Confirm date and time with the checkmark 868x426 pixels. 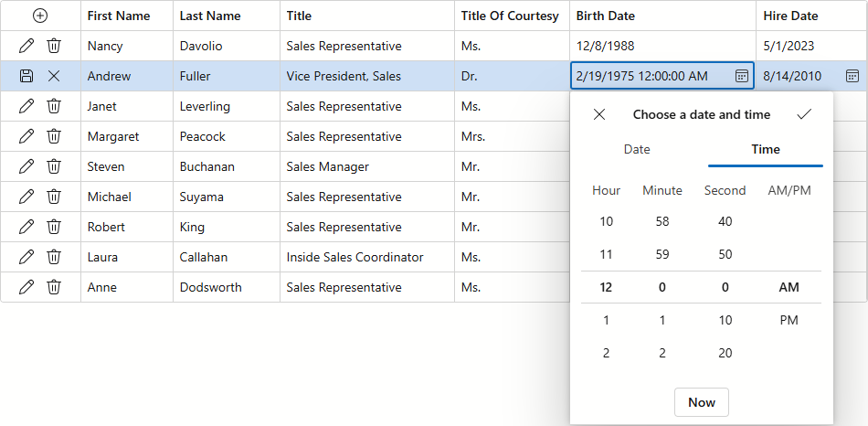804,114
